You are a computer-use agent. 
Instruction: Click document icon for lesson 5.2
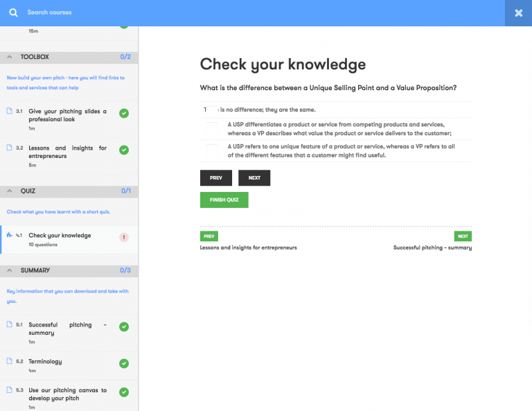pos(10,361)
